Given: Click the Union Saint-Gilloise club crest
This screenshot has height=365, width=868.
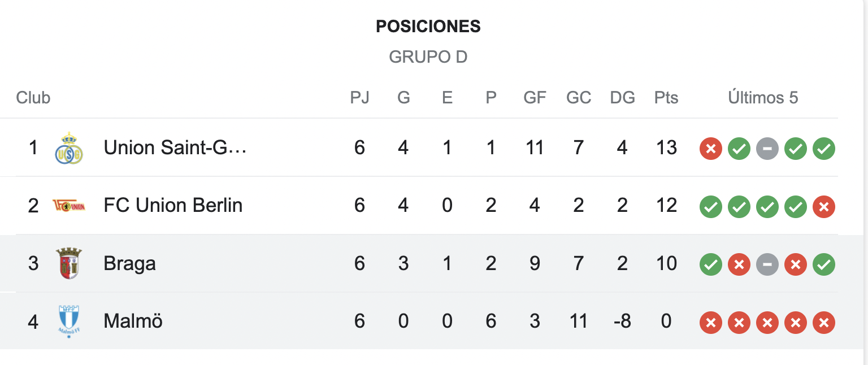Looking at the screenshot, I should [x=69, y=148].
